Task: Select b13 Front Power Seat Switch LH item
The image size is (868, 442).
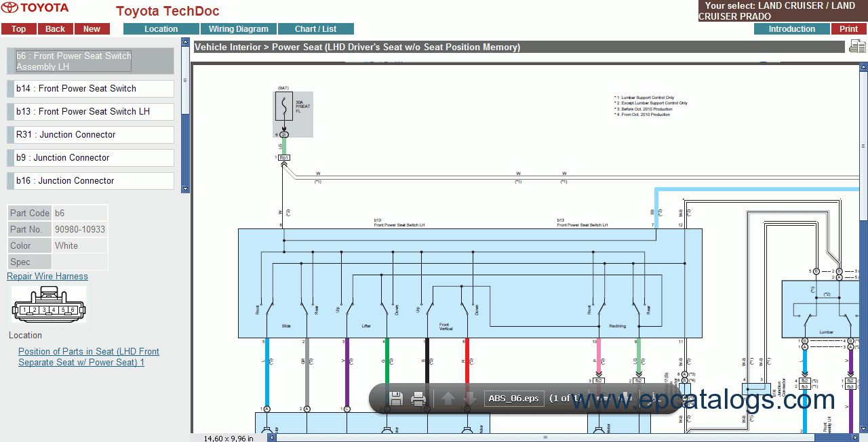Action: pos(90,111)
